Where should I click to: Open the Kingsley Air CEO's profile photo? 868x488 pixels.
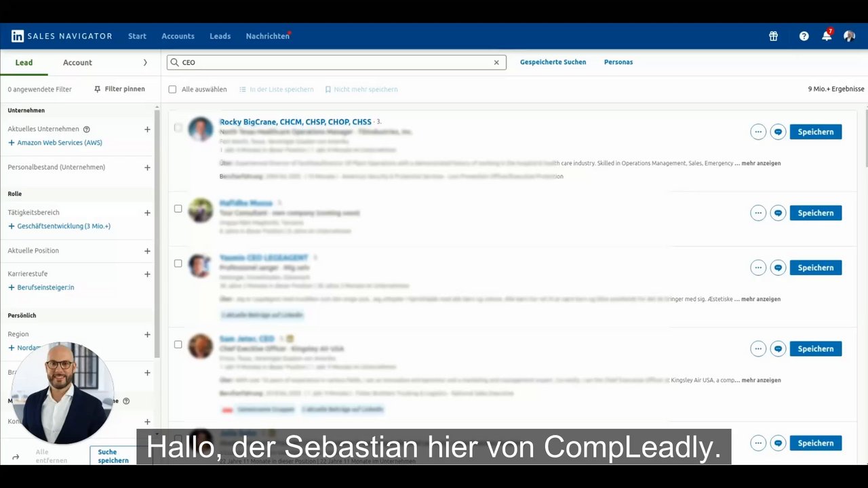point(201,346)
